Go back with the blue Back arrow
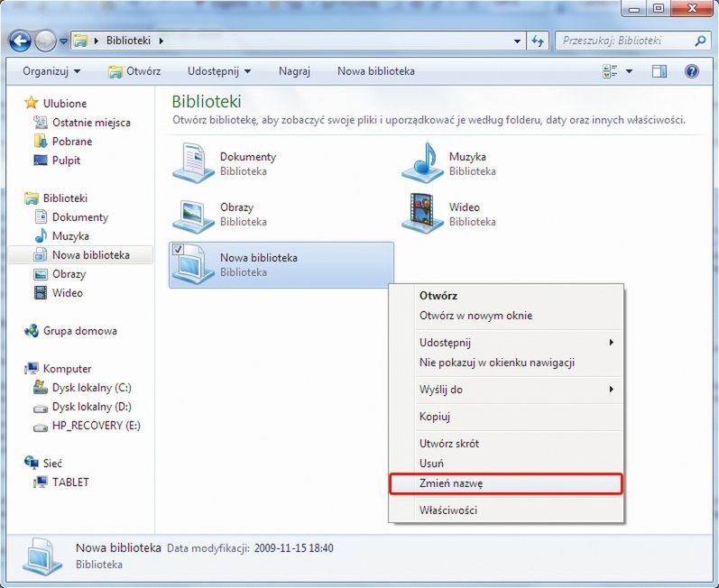Screen dimensions: 719x588 click(x=20, y=41)
